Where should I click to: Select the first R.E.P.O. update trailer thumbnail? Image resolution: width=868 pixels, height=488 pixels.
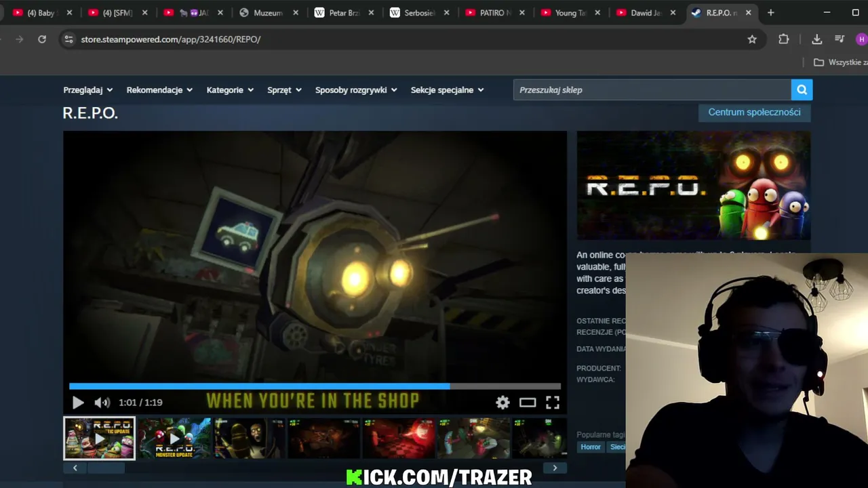pyautogui.click(x=100, y=439)
